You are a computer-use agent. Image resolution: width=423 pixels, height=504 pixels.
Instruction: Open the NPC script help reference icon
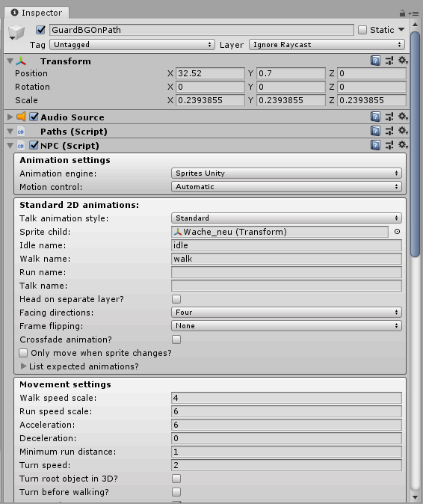pos(375,145)
